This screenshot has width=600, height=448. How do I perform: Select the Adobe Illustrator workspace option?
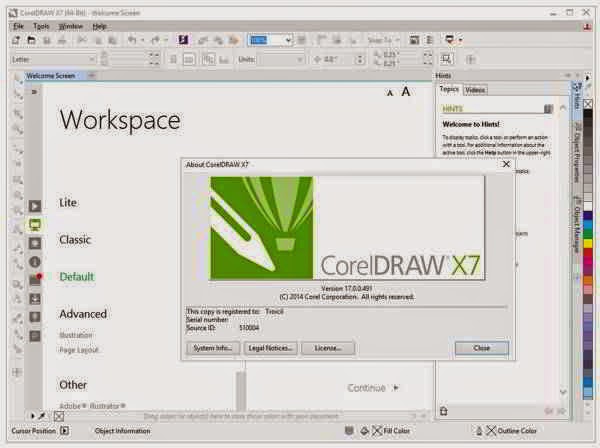pos(92,406)
